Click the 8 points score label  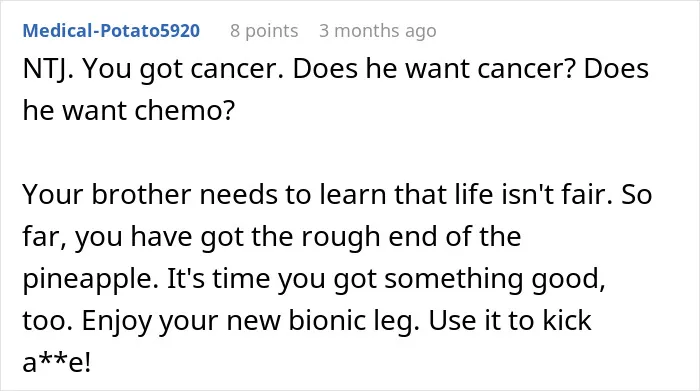[264, 31]
